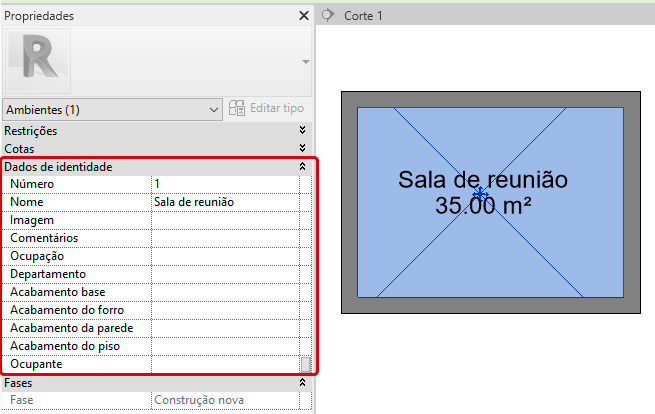
Task: Click the Editar tipo icon
Action: click(x=237, y=108)
